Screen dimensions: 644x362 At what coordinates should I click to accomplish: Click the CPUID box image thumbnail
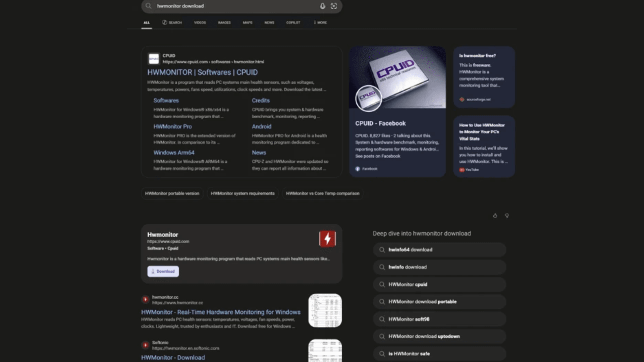pyautogui.click(x=397, y=77)
